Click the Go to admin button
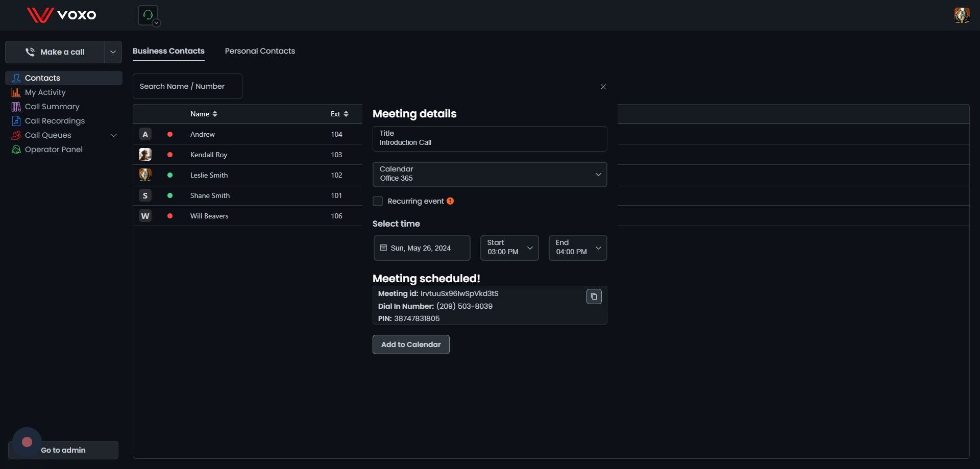This screenshot has height=469, width=980. pyautogui.click(x=63, y=450)
